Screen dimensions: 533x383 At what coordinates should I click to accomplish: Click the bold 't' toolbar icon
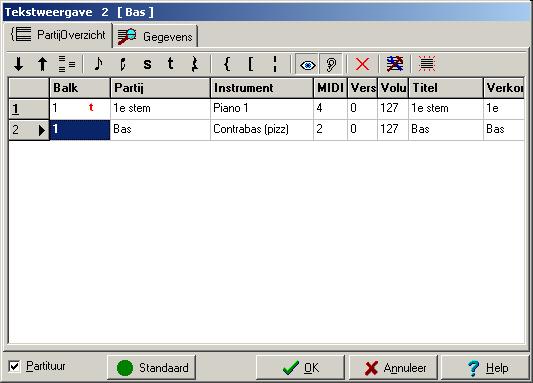[171, 64]
